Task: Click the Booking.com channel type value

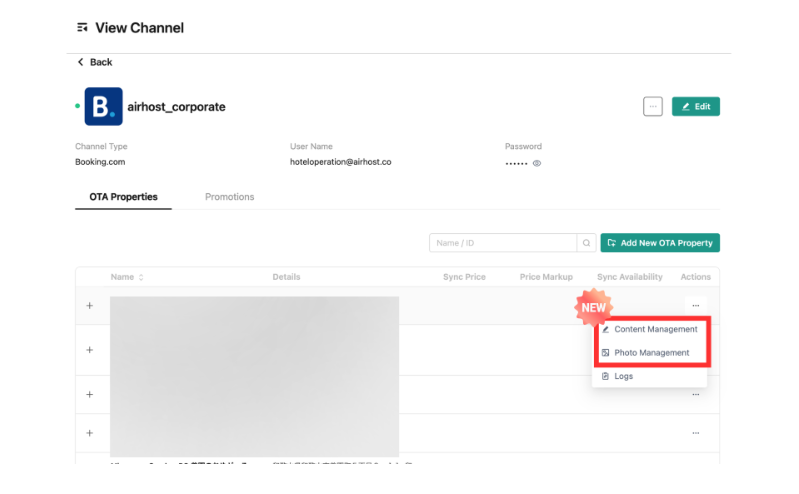Action: point(100,162)
